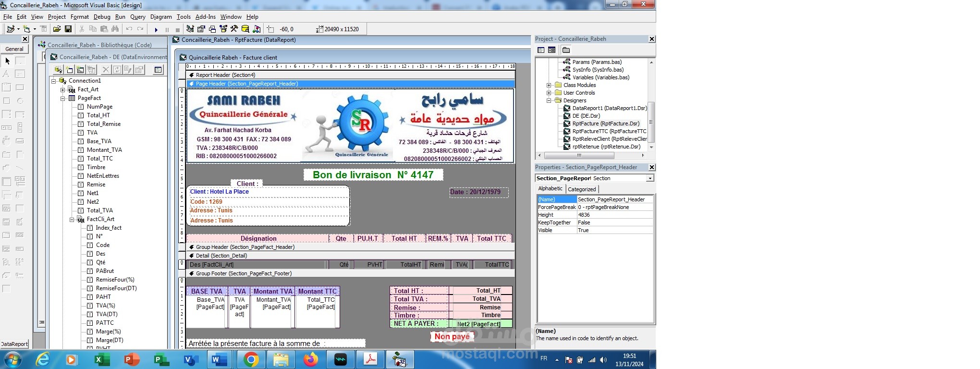980x369 pixels.
Task: Click the Add Standard EXE Project toolbar icon
Action: (11, 29)
